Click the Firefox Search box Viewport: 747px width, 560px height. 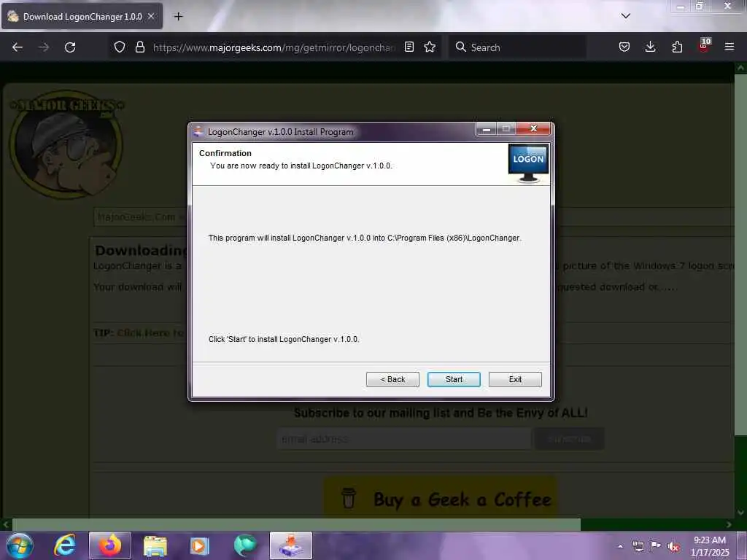click(x=517, y=47)
